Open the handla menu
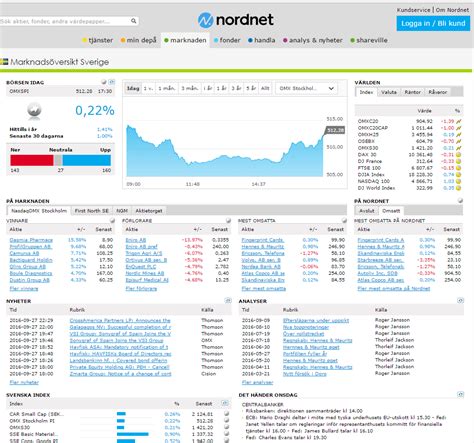The width and height of the screenshot is (474, 443). (x=262, y=40)
